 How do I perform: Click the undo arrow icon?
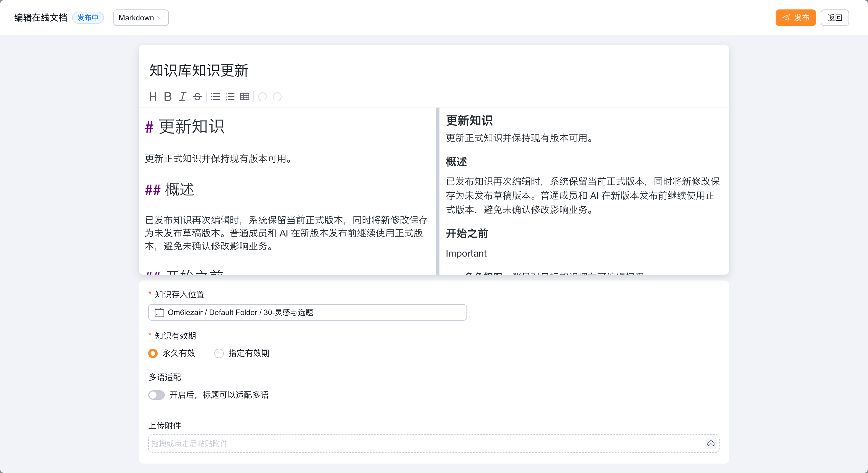coord(262,97)
